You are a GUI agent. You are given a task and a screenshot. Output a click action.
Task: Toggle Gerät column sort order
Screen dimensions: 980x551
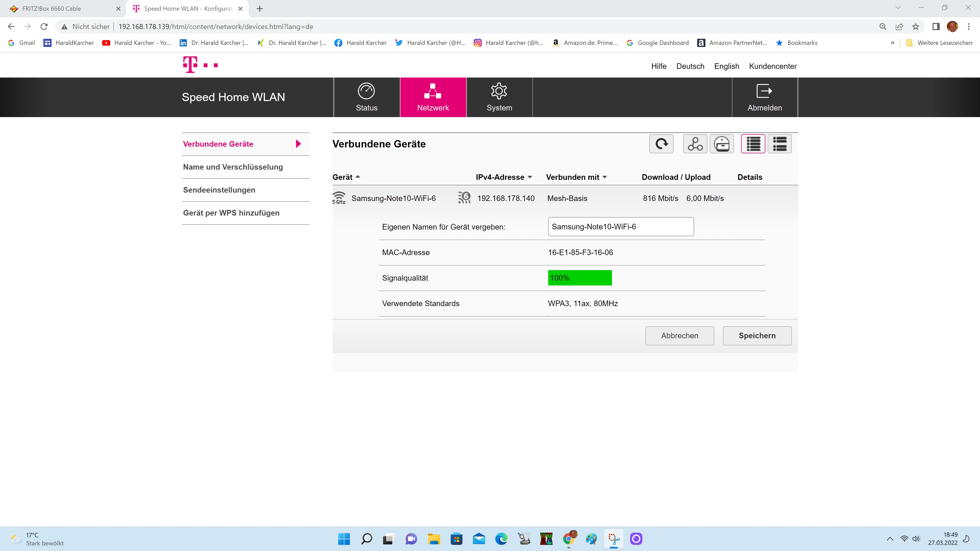(358, 177)
